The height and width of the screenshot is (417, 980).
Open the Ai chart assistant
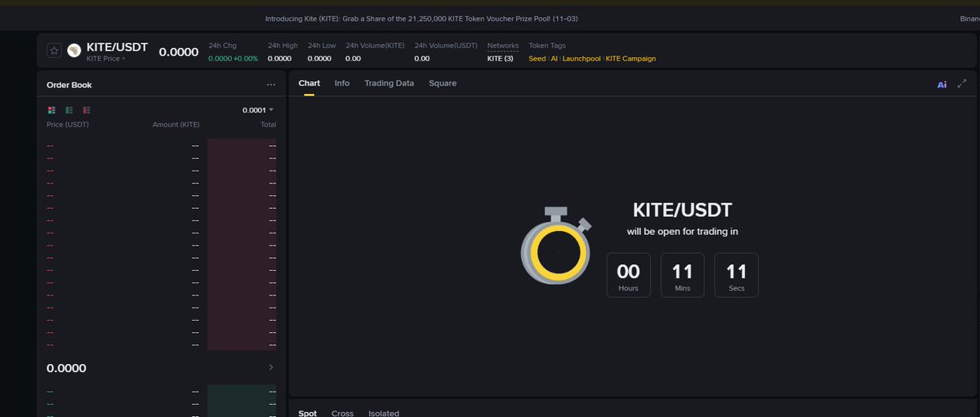(x=942, y=84)
